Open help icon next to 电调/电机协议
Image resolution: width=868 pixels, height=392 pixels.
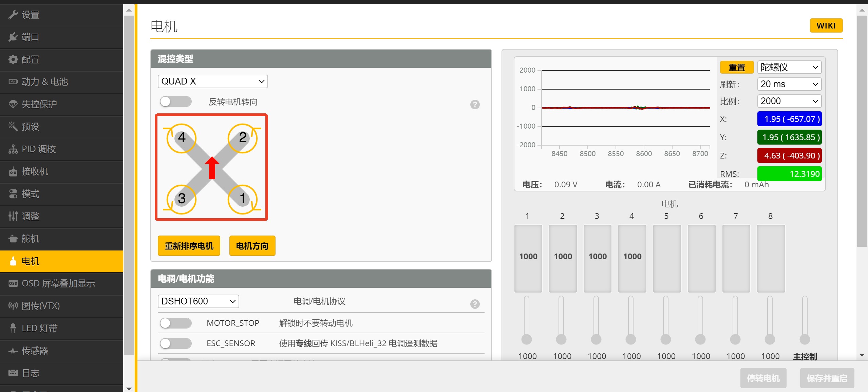click(x=475, y=304)
